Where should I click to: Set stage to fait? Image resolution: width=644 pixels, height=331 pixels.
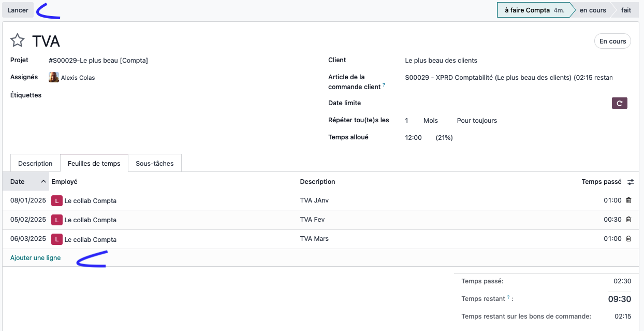pos(626,10)
